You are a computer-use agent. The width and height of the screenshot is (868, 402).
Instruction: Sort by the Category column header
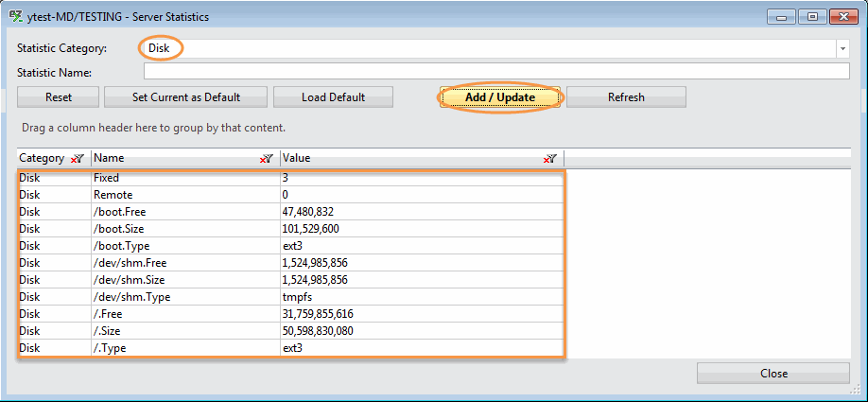click(x=42, y=159)
